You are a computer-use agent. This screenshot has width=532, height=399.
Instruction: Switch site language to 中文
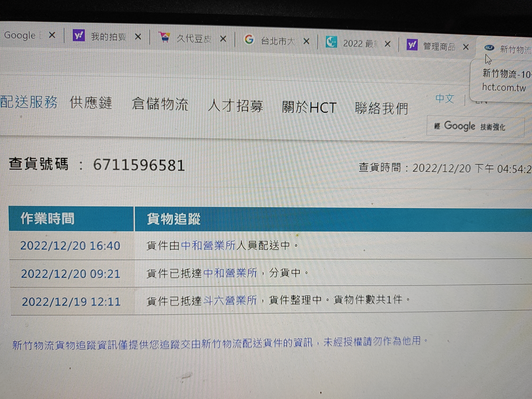coord(445,99)
